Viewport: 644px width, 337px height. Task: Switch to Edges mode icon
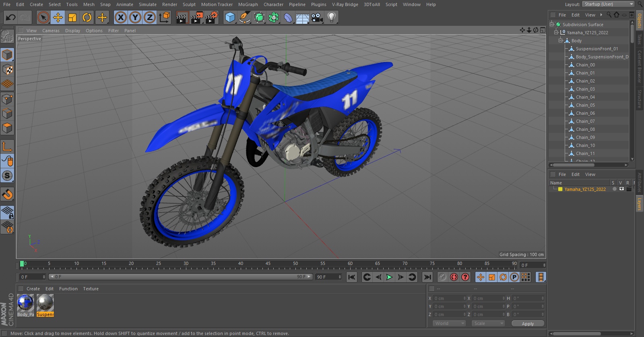pos(7,114)
